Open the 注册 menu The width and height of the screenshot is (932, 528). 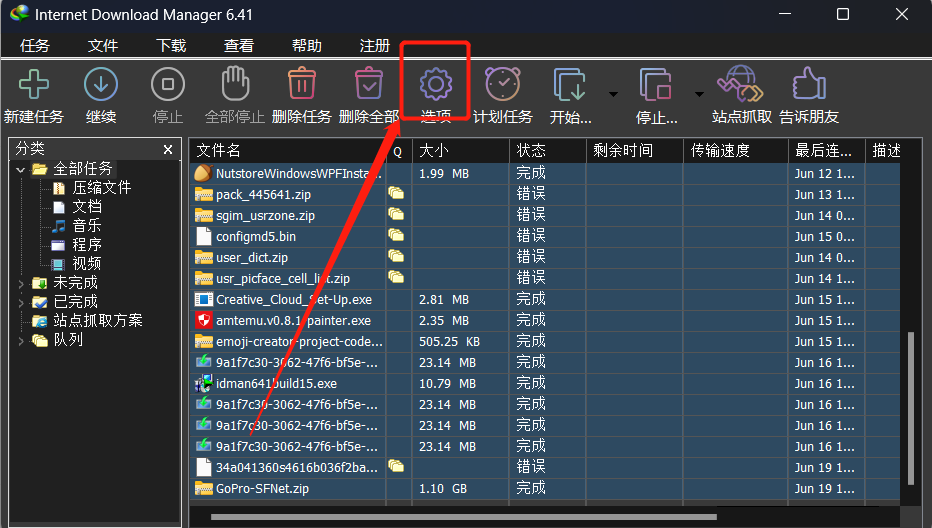coord(374,46)
